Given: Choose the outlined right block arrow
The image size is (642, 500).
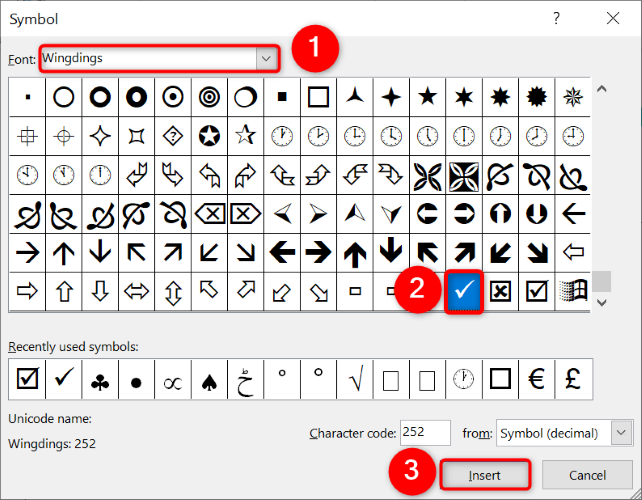Looking at the screenshot, I should 27,292.
